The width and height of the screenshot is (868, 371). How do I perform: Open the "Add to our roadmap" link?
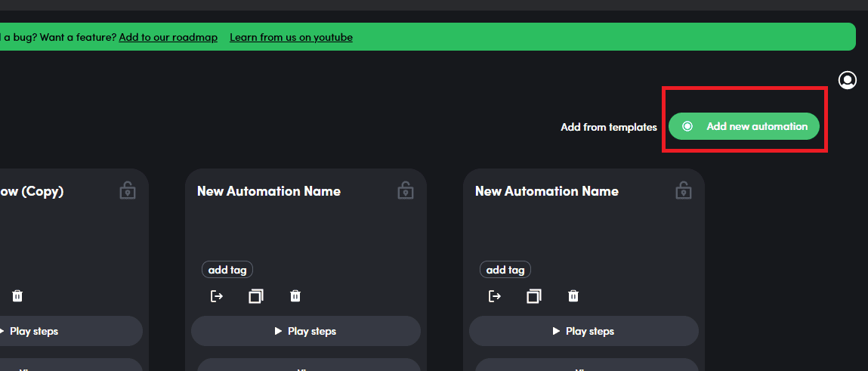168,38
